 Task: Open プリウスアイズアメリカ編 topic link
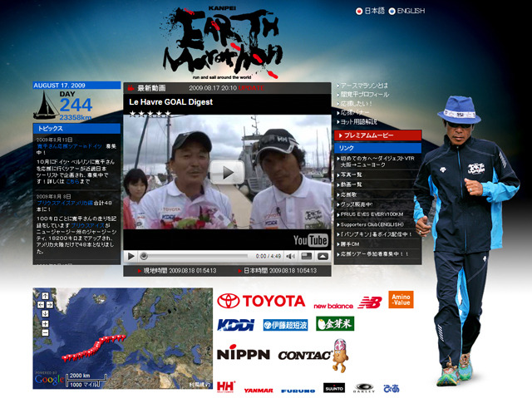click(65, 203)
